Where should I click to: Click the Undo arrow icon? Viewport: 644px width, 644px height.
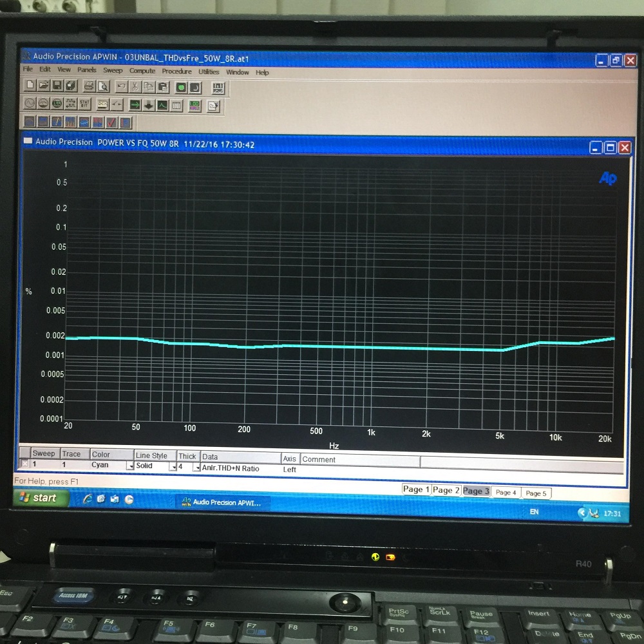click(x=121, y=86)
